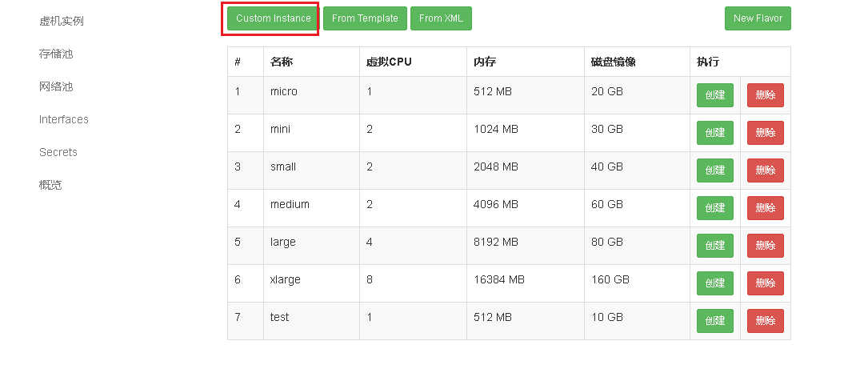Remove the xlarge flavor via 删除
The image size is (868, 381).
[x=765, y=283]
